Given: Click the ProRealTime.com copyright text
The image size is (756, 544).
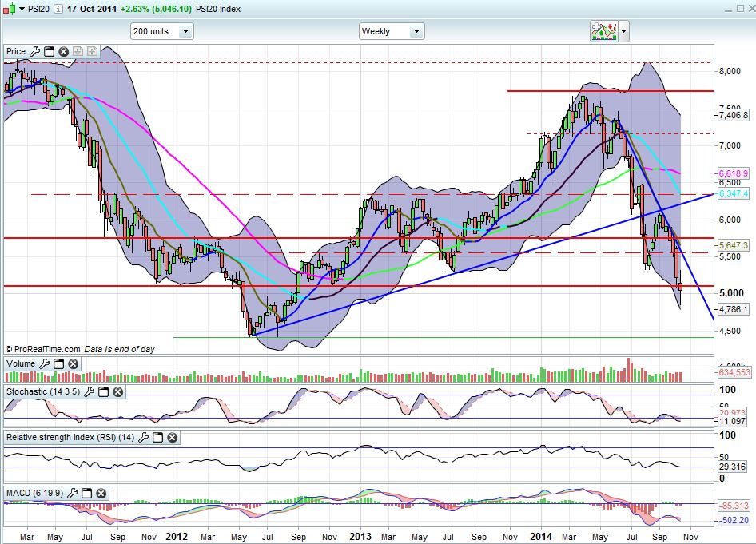Looking at the screenshot, I should click(x=43, y=349).
